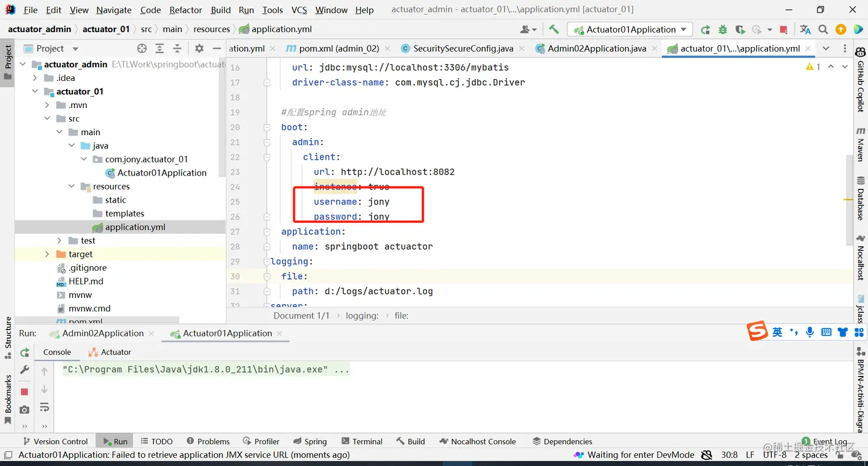Viewport: 868px width, 466px height.
Task: Select the Admin02Application run tab
Action: point(102,333)
